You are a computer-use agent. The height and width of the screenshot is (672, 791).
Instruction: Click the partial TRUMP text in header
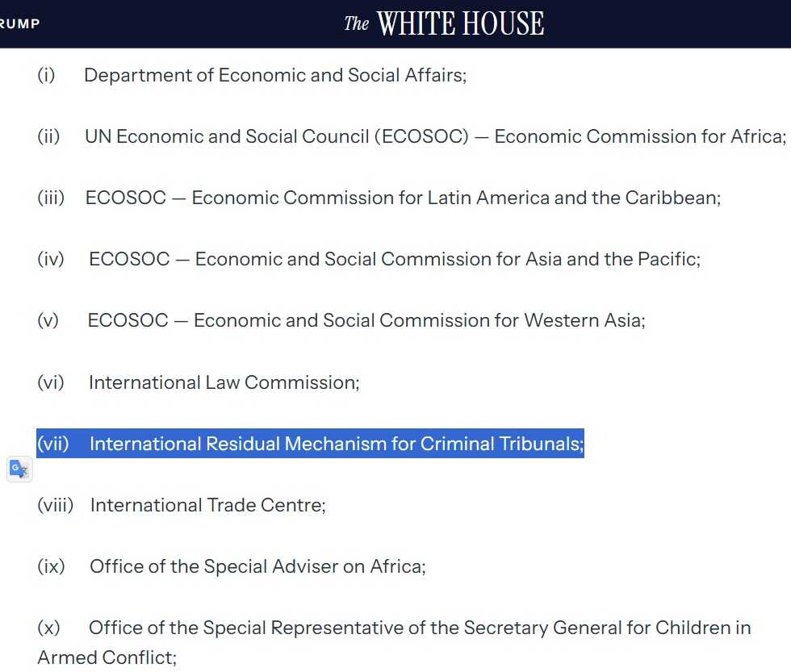click(19, 23)
